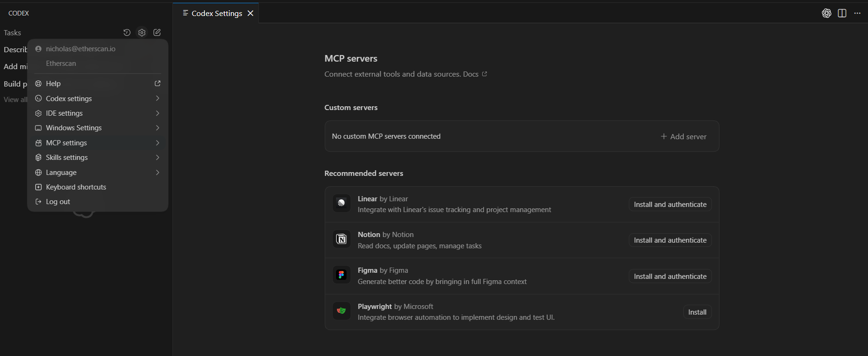Image resolution: width=868 pixels, height=356 pixels.
Task: Click Generate better code Figma description
Action: click(x=442, y=282)
